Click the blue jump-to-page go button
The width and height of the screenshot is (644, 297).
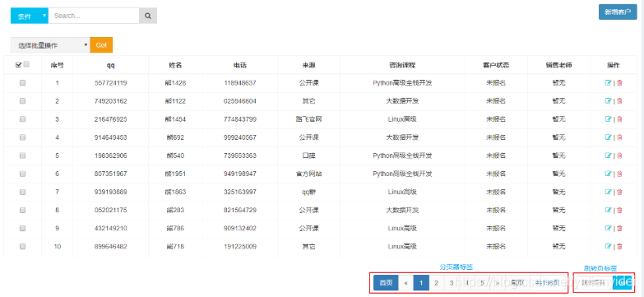(622, 283)
